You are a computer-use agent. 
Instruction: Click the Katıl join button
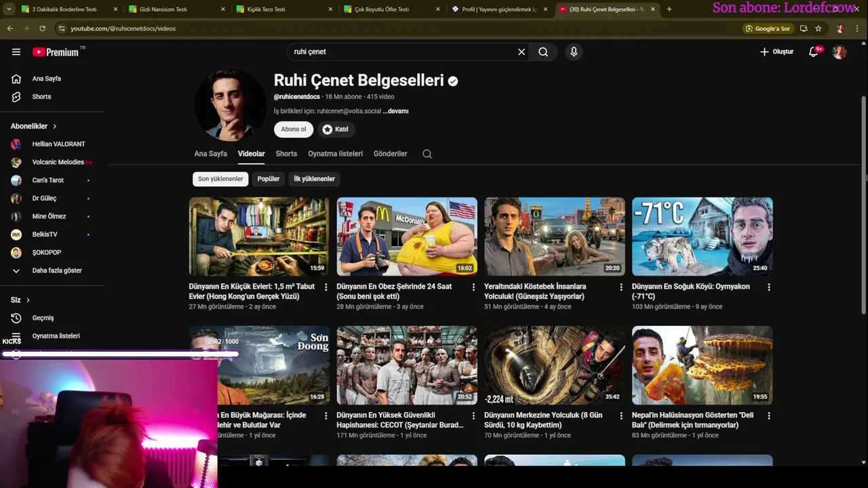pyautogui.click(x=335, y=129)
